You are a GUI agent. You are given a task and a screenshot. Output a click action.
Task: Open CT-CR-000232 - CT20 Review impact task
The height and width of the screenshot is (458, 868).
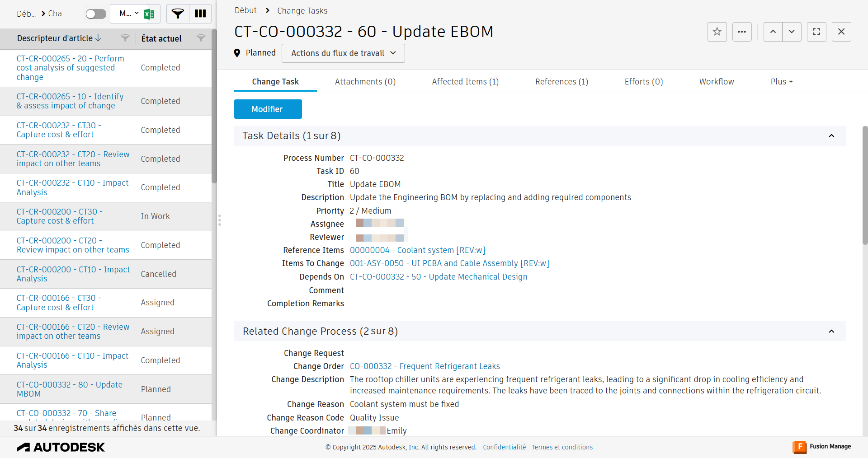(73, 159)
